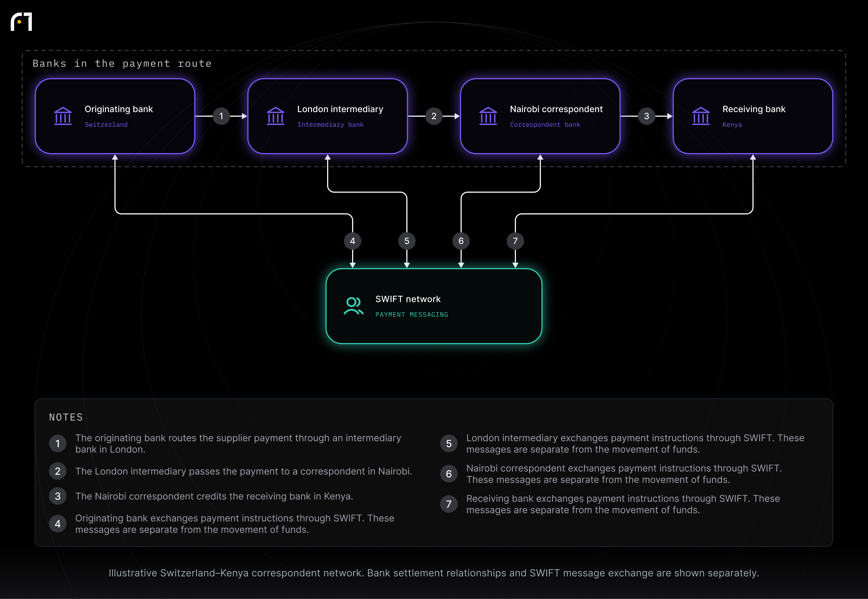The width and height of the screenshot is (868, 599).
Task: Click the PAYMENT MESSAGING label
Action: (412, 315)
